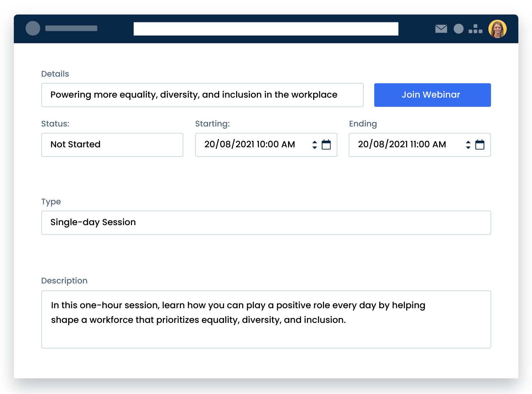
Task: Open the Starting date calendar icon
Action: pos(326,144)
